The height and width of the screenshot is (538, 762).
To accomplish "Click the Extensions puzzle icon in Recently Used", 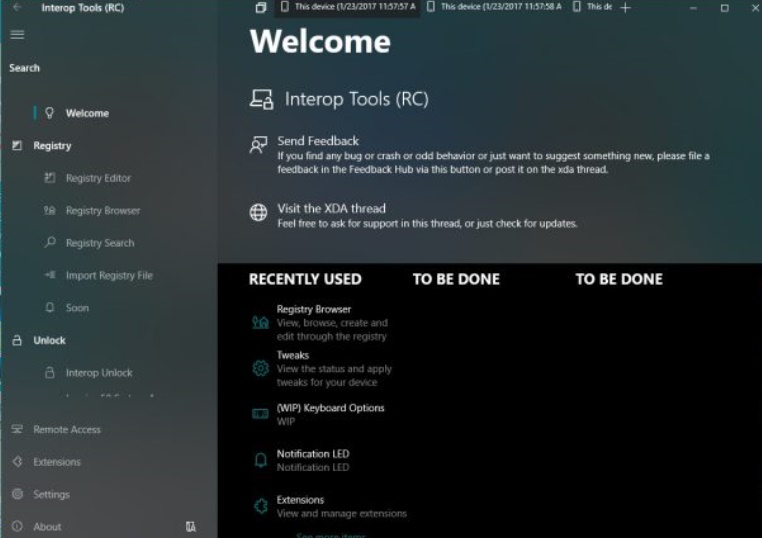I will coord(260,506).
